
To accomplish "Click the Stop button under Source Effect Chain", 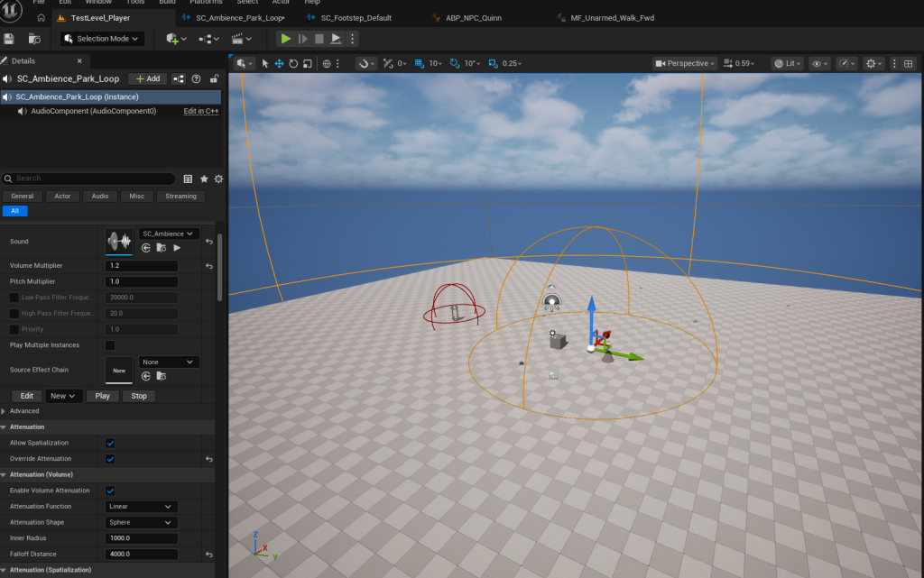I will point(138,395).
